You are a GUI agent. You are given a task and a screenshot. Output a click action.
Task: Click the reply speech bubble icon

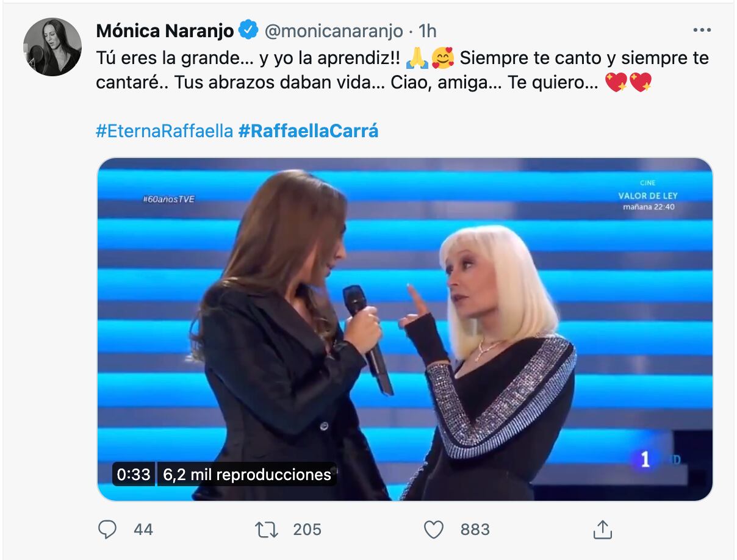click(107, 529)
